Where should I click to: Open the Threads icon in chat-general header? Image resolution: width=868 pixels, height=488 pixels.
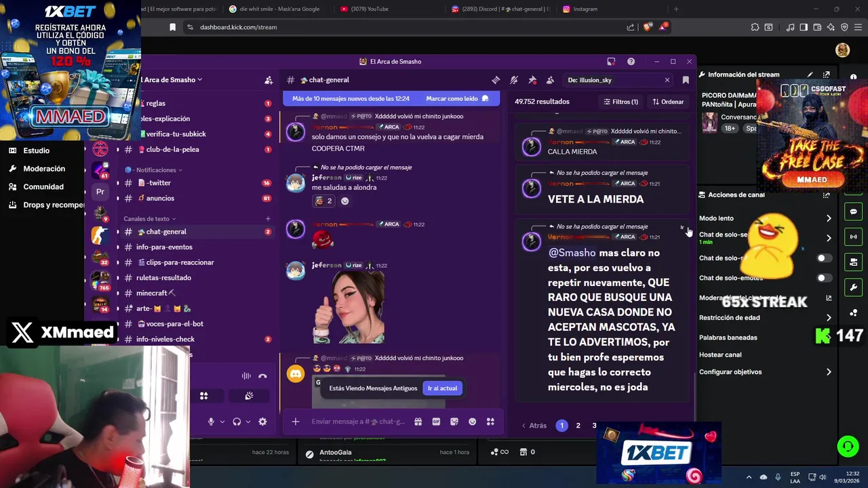(x=496, y=80)
